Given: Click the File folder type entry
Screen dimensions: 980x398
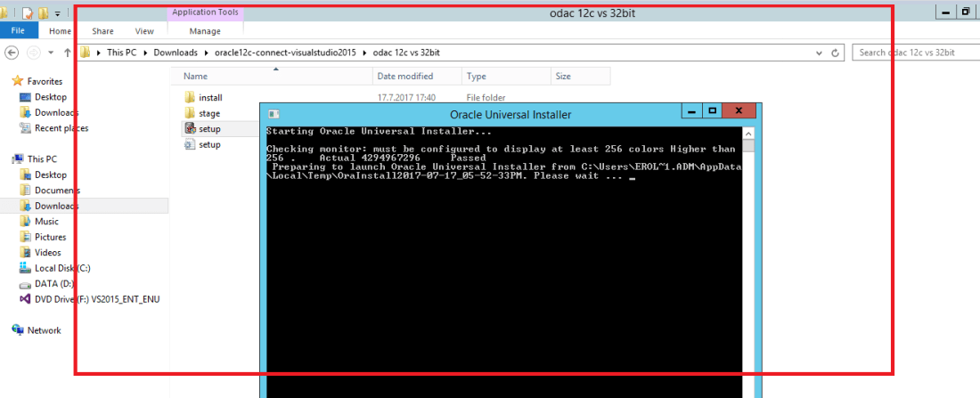Looking at the screenshot, I should click(486, 97).
